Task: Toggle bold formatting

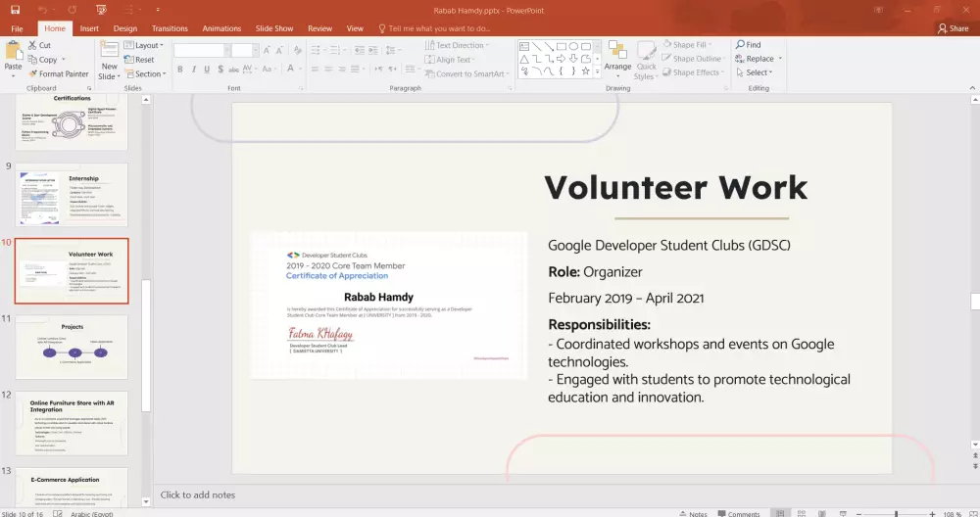Action: pyautogui.click(x=180, y=69)
